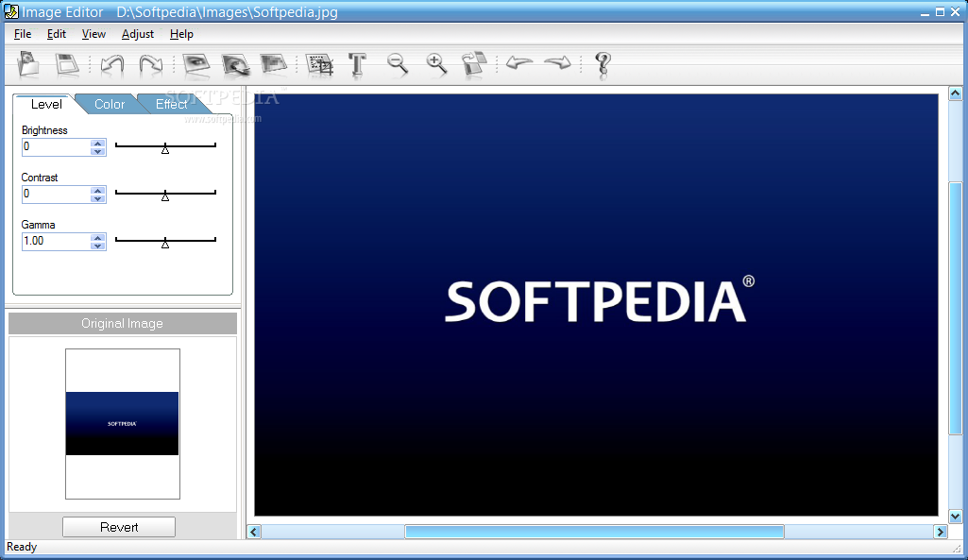Click the Contrast slider handle
The height and width of the screenshot is (560, 968).
pos(165,195)
